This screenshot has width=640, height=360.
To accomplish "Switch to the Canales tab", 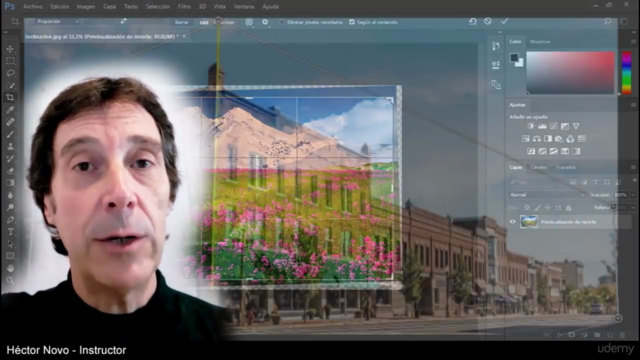I will pyautogui.click(x=538, y=167).
